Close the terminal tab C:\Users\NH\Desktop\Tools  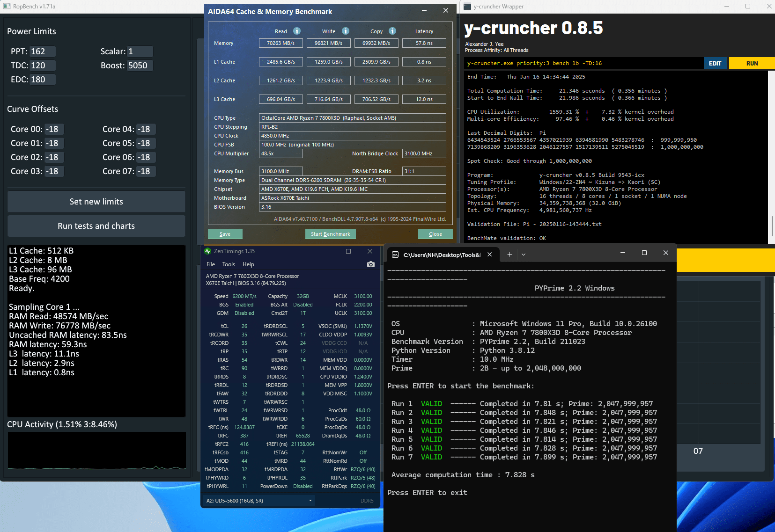point(489,255)
